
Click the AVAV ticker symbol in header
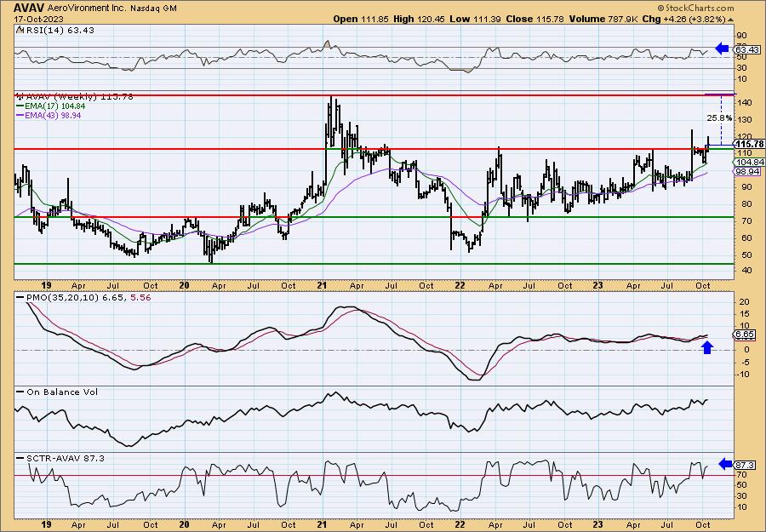[x=28, y=8]
